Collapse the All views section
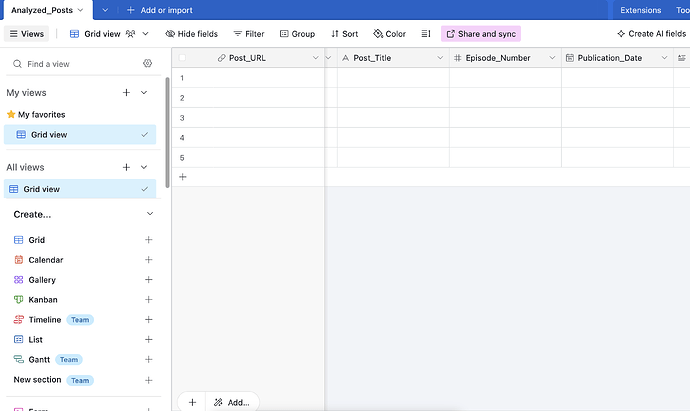 tap(144, 167)
